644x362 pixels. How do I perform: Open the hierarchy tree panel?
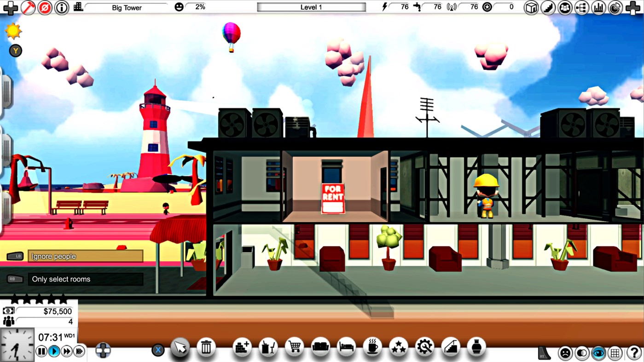pos(581,8)
